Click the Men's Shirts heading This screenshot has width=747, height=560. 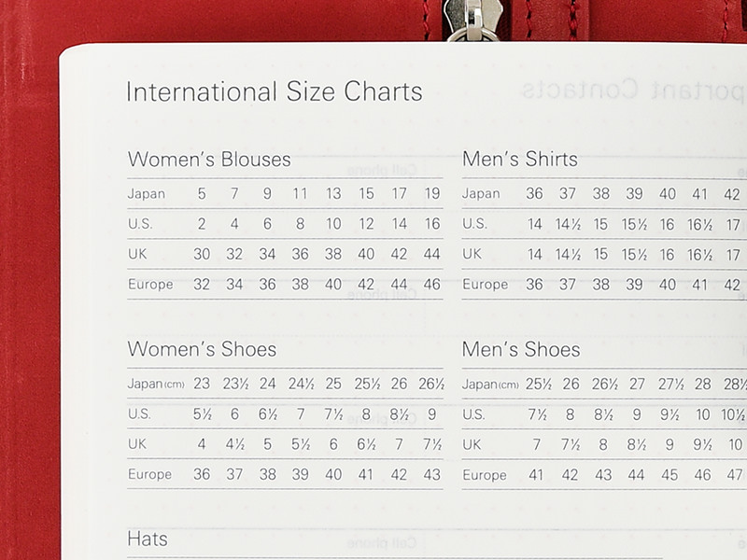click(x=520, y=160)
